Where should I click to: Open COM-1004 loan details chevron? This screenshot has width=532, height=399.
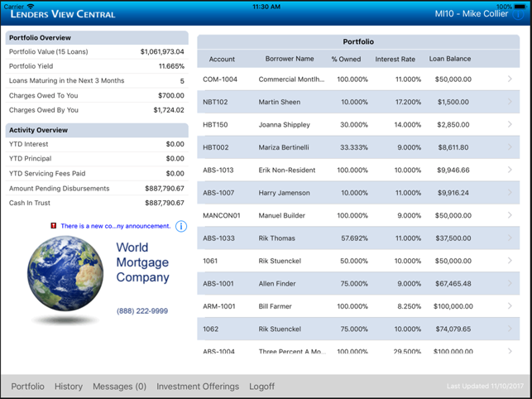coord(510,79)
